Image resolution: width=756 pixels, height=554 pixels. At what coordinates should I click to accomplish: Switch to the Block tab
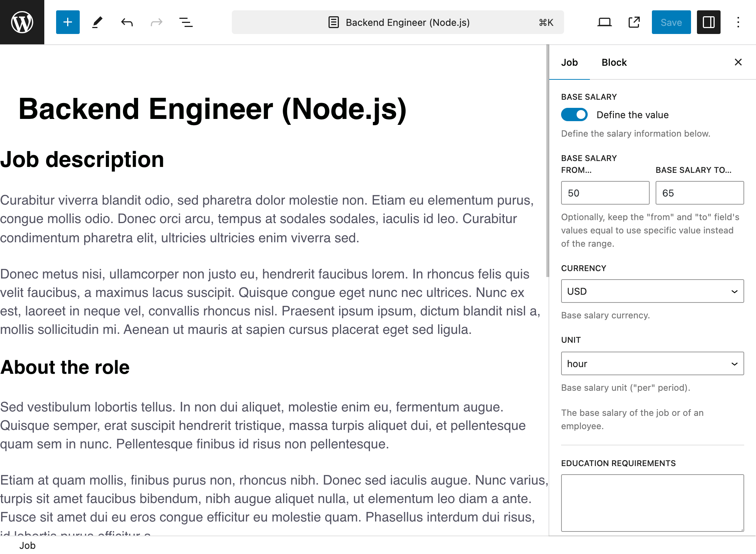coord(614,63)
